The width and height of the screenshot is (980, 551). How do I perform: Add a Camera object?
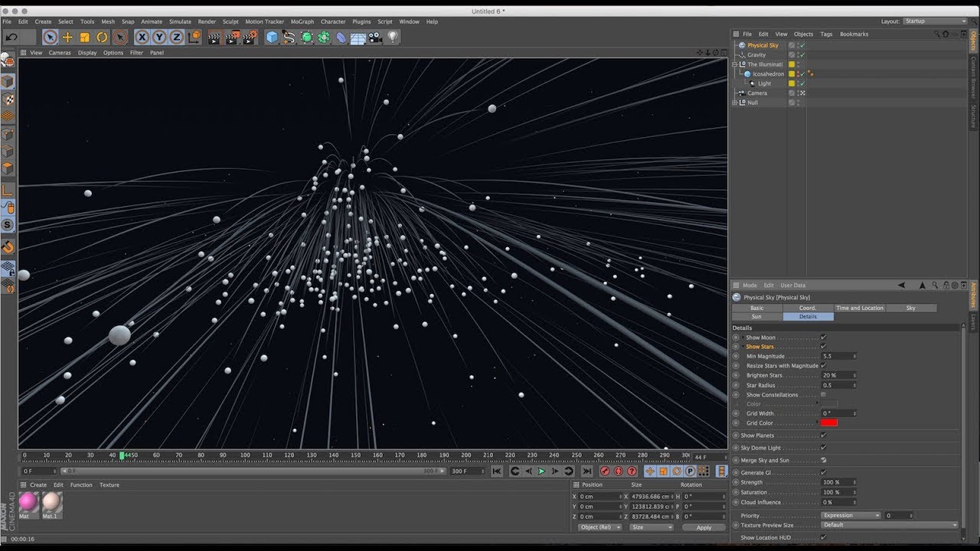[x=375, y=37]
